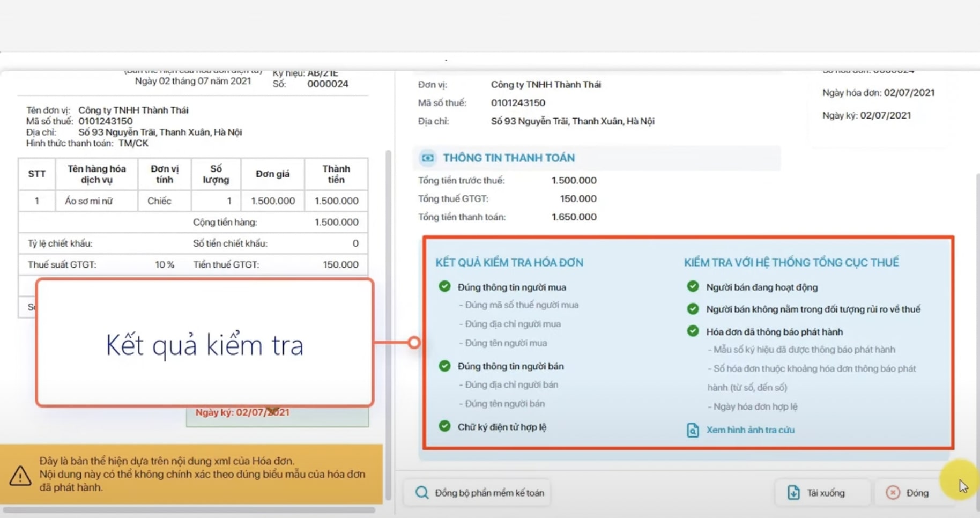Click the green check beside "Đúng thông tin người mua"

coord(444,286)
